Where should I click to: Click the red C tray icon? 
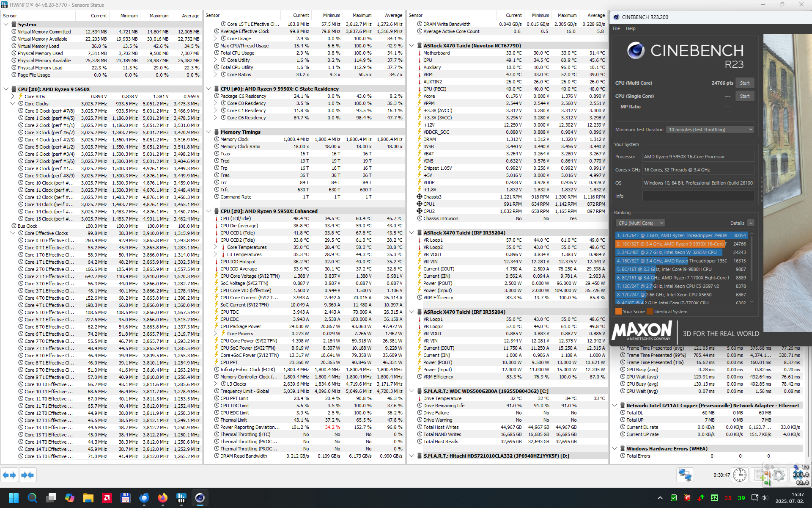(x=687, y=498)
